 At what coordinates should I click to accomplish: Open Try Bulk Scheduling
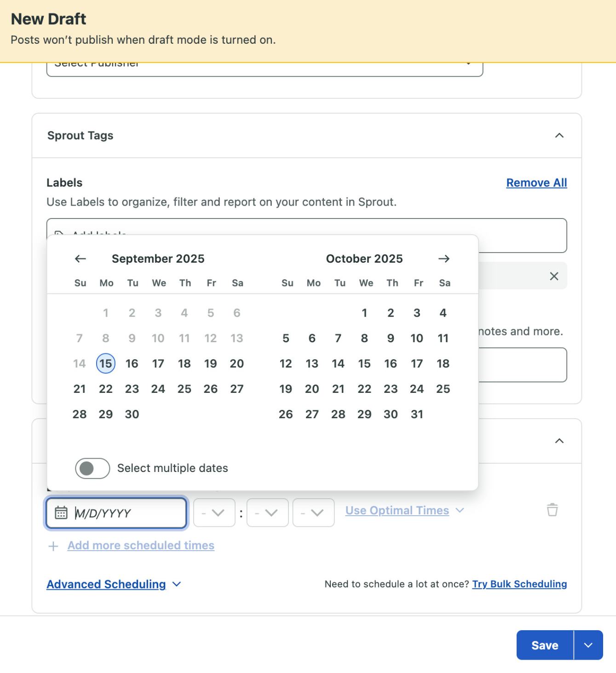519,584
